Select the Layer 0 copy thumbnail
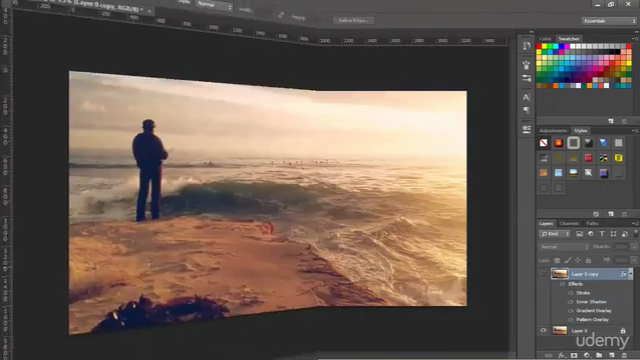The height and width of the screenshot is (360, 640). (x=560, y=273)
